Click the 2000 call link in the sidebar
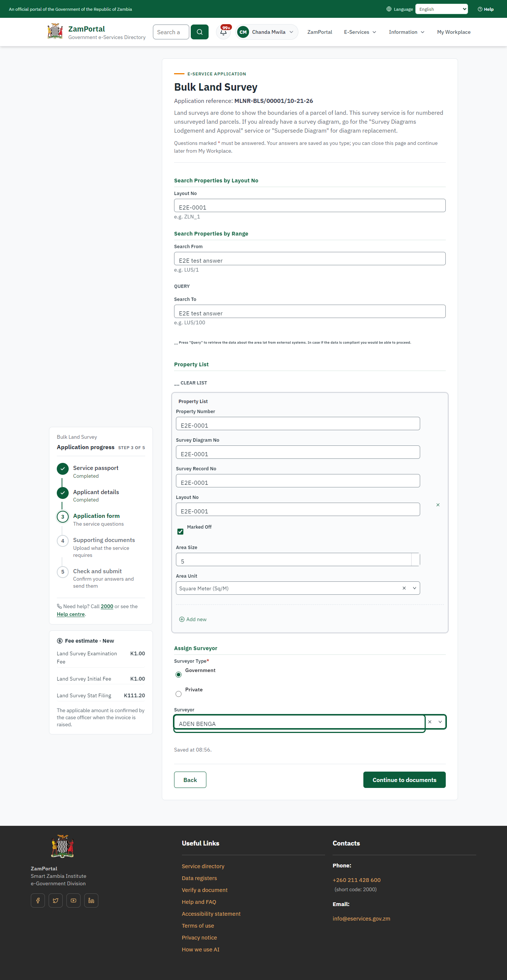The image size is (507, 980). coord(107,606)
